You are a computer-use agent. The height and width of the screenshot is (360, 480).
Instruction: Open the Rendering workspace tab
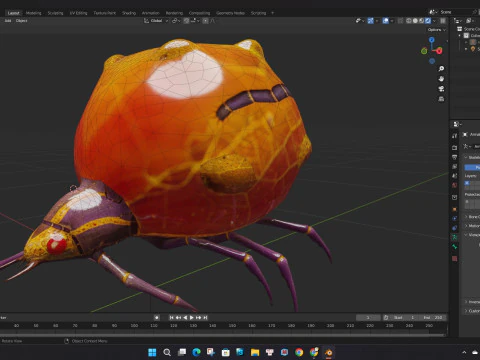pos(174,13)
